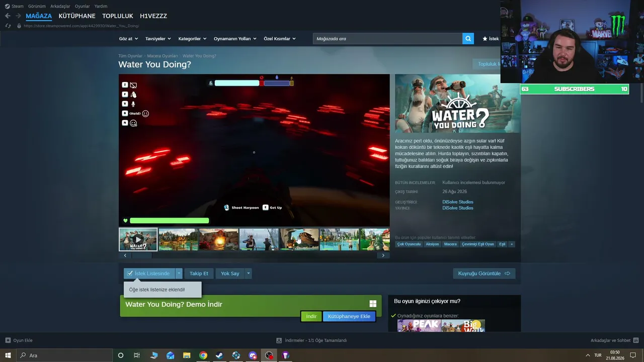
Task: Open the Yardım menu
Action: [101, 7]
